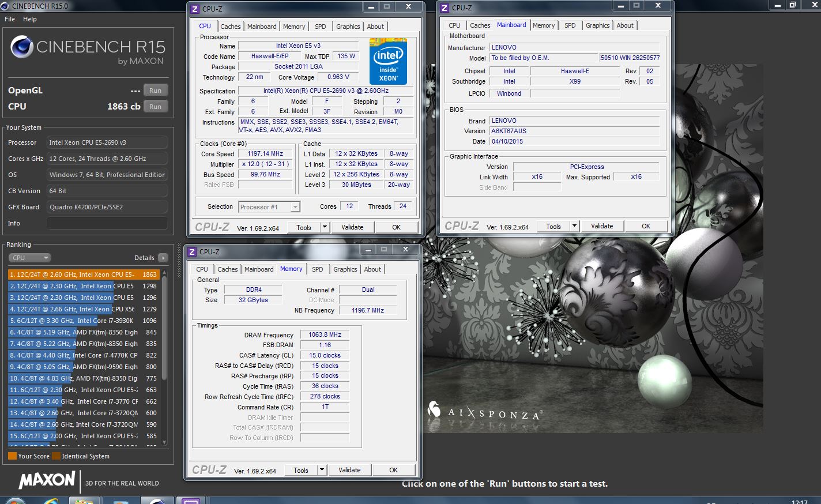Image resolution: width=821 pixels, height=504 pixels.
Task: Select ranking row 9 AMD FX-9590
Action: [84, 367]
